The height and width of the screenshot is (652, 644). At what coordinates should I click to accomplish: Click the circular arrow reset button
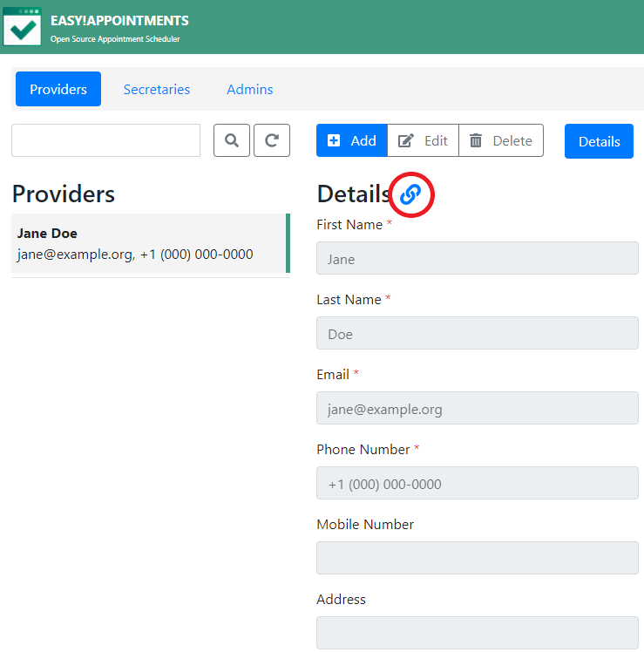click(x=272, y=140)
